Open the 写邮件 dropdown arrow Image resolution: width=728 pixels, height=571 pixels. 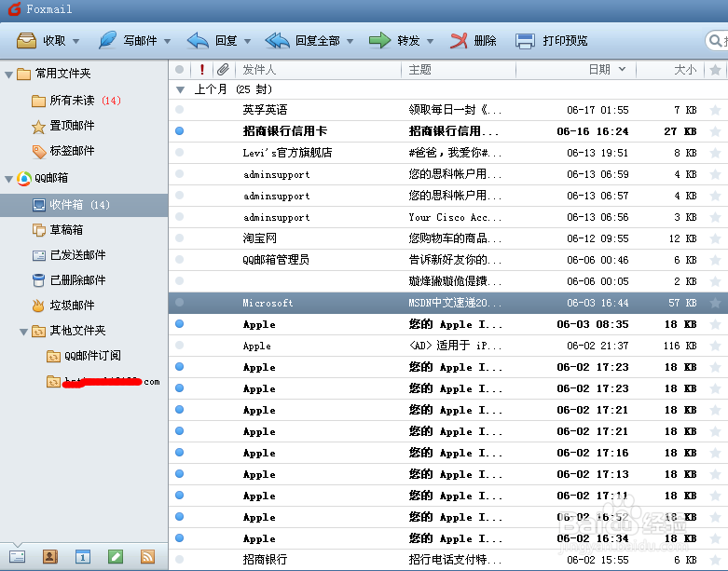point(167,41)
